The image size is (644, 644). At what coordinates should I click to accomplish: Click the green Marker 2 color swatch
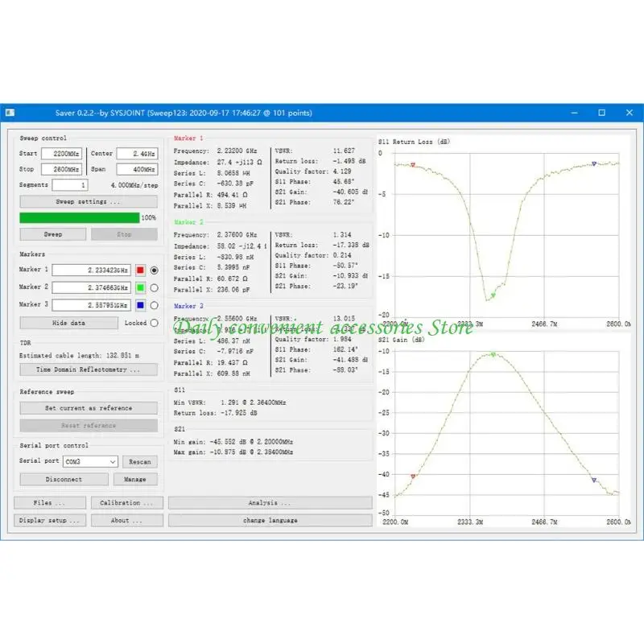click(140, 288)
